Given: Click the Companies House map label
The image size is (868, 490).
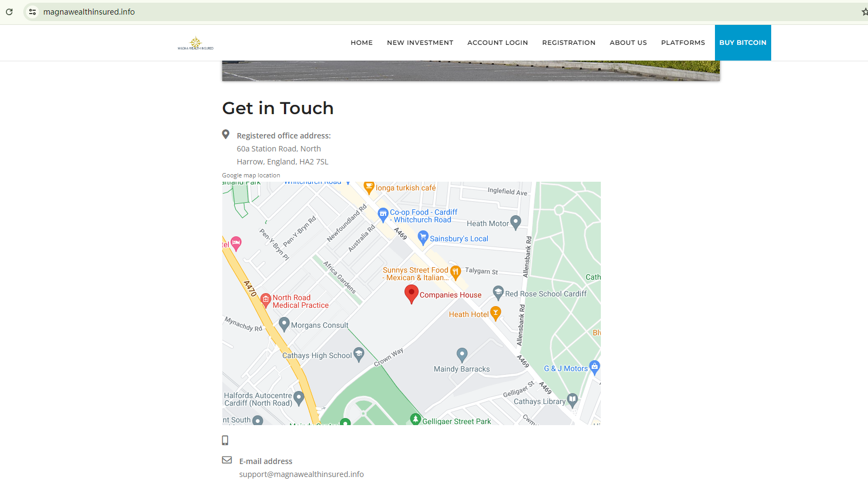Looking at the screenshot, I should 450,295.
